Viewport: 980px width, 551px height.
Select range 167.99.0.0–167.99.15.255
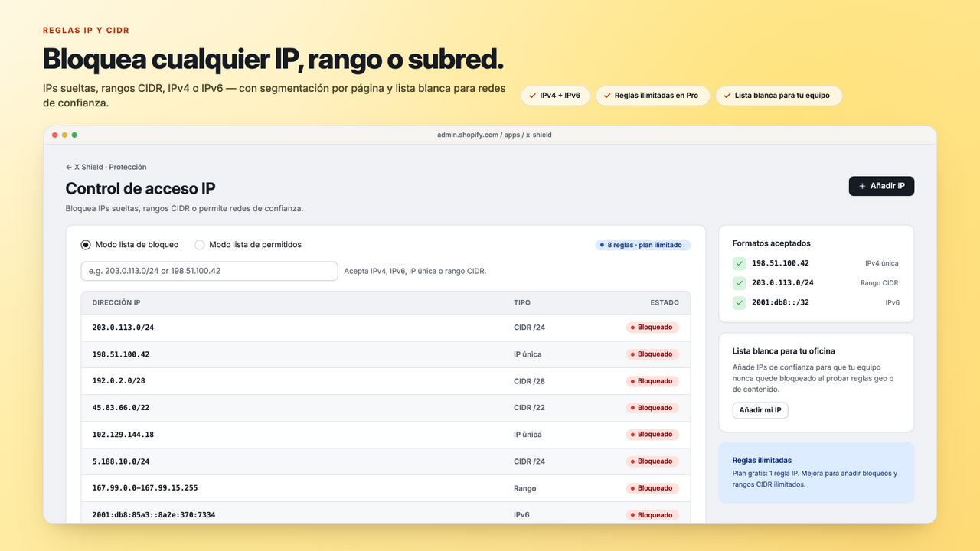[x=145, y=488]
